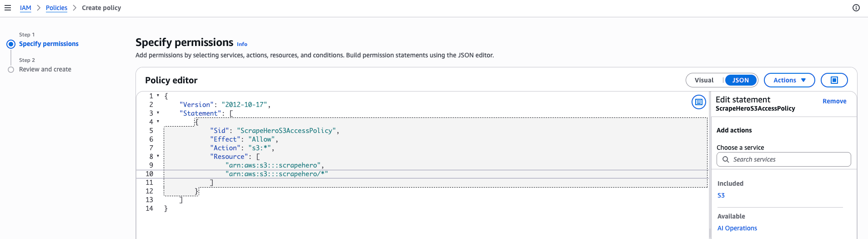The height and width of the screenshot is (239, 868).
Task: Open the Policies breadcrumb link
Action: click(56, 8)
